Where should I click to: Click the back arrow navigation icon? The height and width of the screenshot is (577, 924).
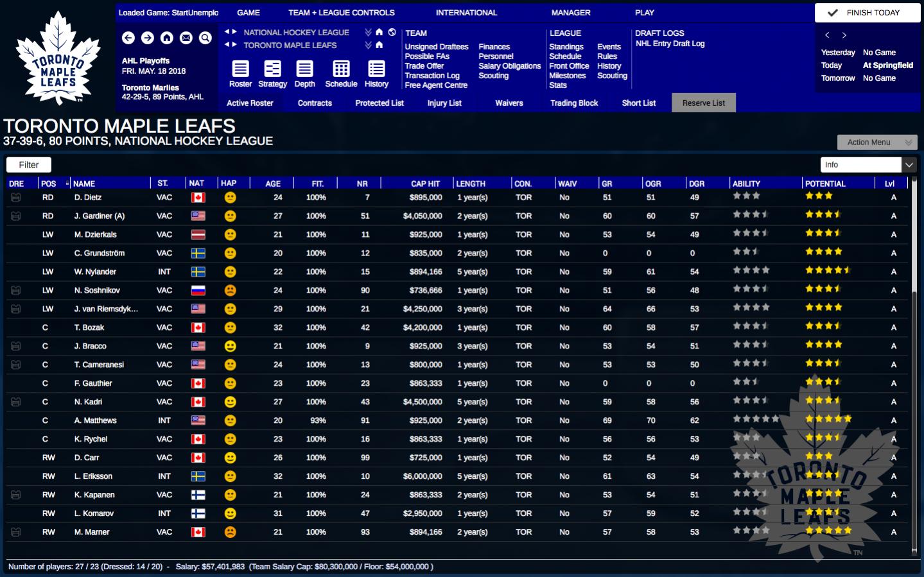click(x=128, y=38)
